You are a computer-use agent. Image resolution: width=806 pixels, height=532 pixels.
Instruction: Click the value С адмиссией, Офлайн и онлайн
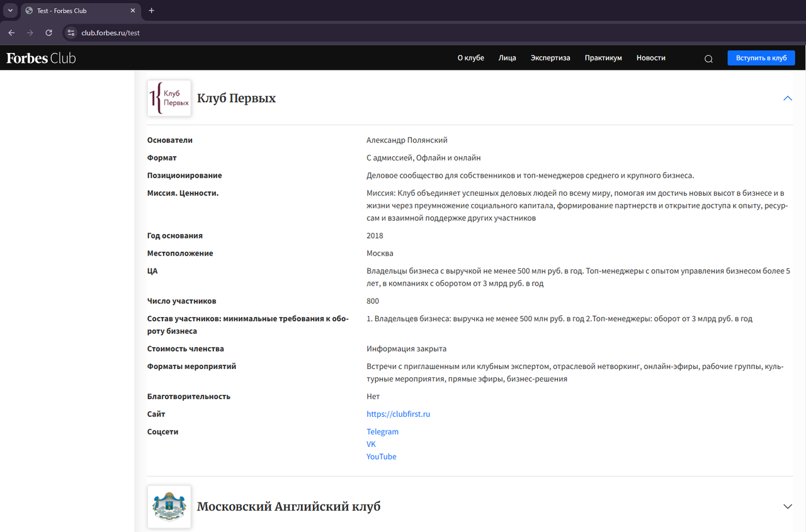tap(424, 158)
